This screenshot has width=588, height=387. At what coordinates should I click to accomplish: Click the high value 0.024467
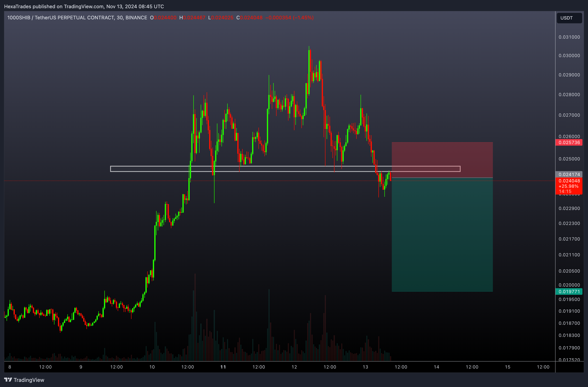click(x=194, y=17)
